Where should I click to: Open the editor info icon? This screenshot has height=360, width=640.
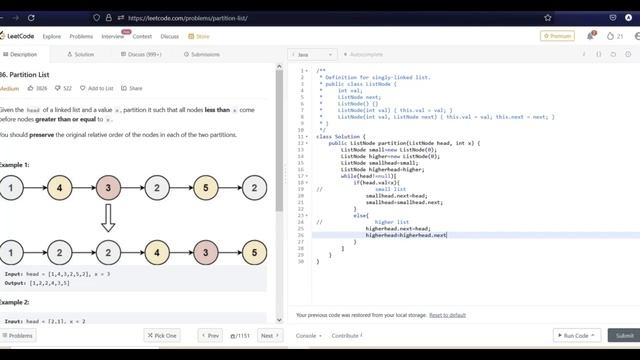tap(584, 54)
